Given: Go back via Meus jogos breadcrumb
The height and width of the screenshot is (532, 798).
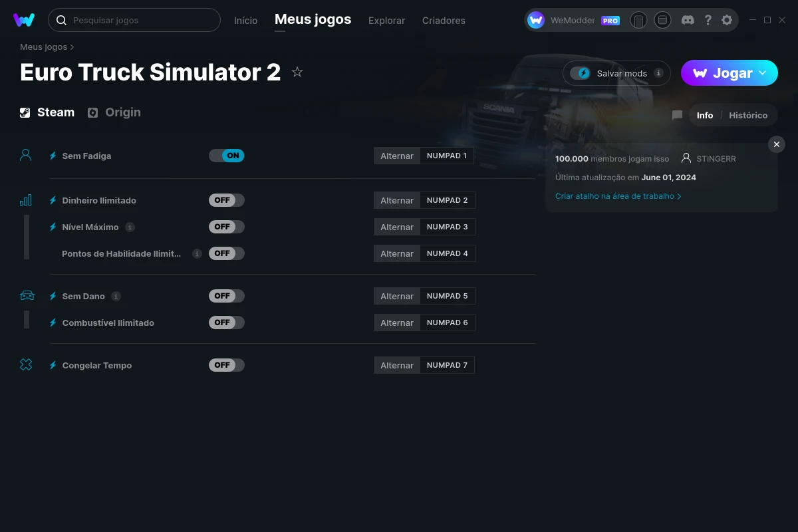Looking at the screenshot, I should 44,47.
